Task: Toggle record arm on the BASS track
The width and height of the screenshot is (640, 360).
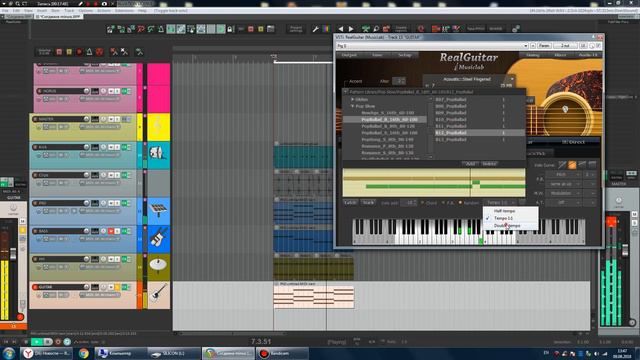Action: [35, 231]
